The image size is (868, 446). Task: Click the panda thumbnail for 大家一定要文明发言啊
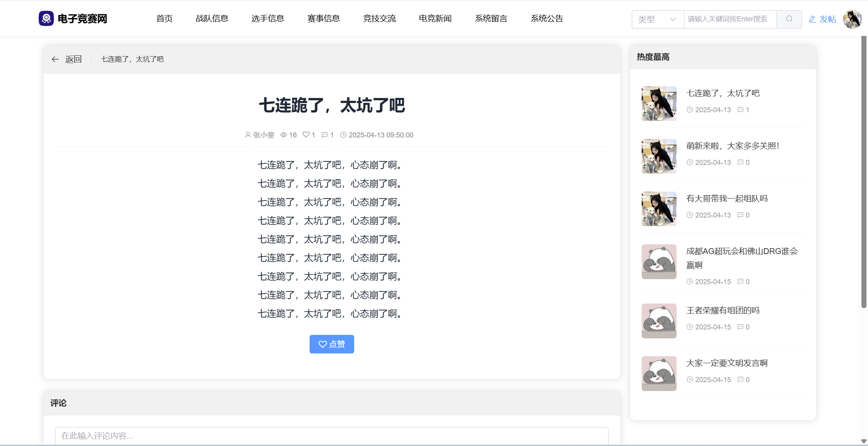659,374
